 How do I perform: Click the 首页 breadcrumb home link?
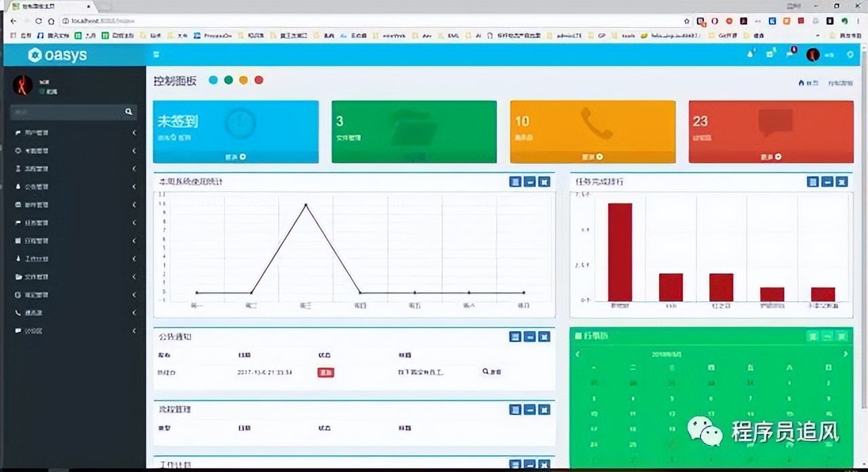pos(808,83)
